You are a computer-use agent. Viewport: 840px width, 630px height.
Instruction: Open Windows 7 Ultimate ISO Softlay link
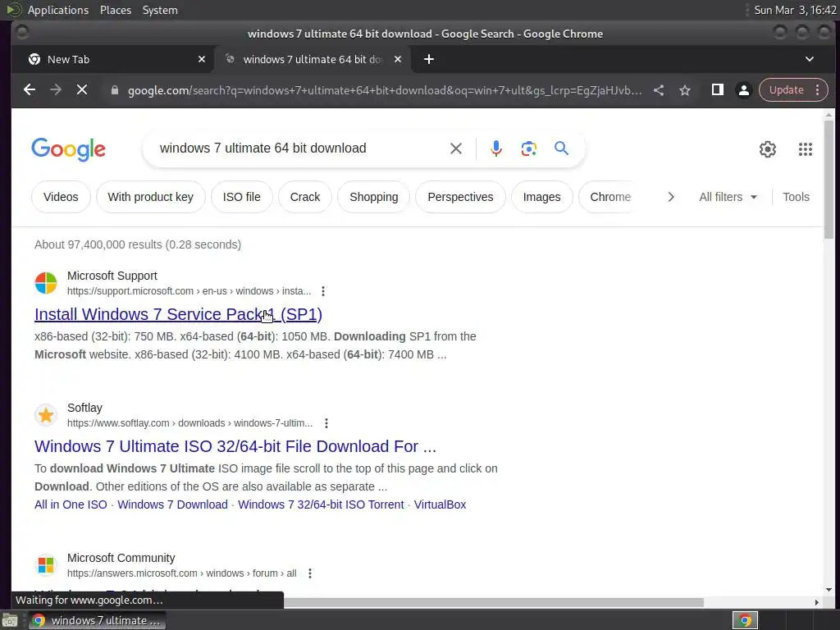coord(235,446)
